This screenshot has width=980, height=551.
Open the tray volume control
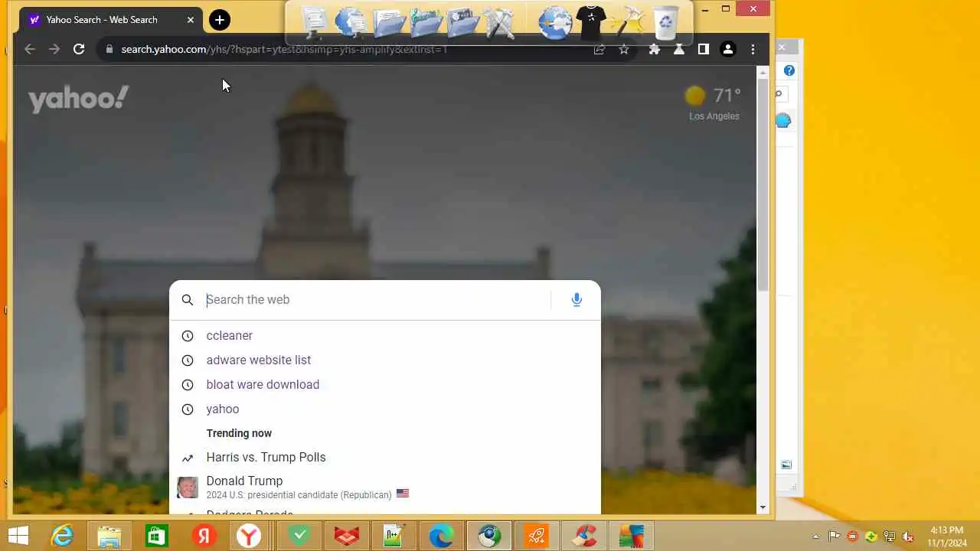click(x=908, y=536)
